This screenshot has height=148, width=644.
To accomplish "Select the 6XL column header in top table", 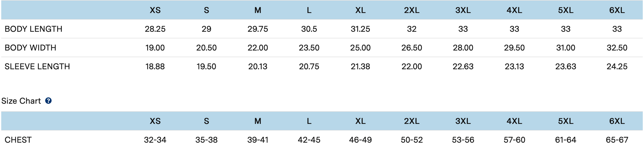I will tap(617, 10).
